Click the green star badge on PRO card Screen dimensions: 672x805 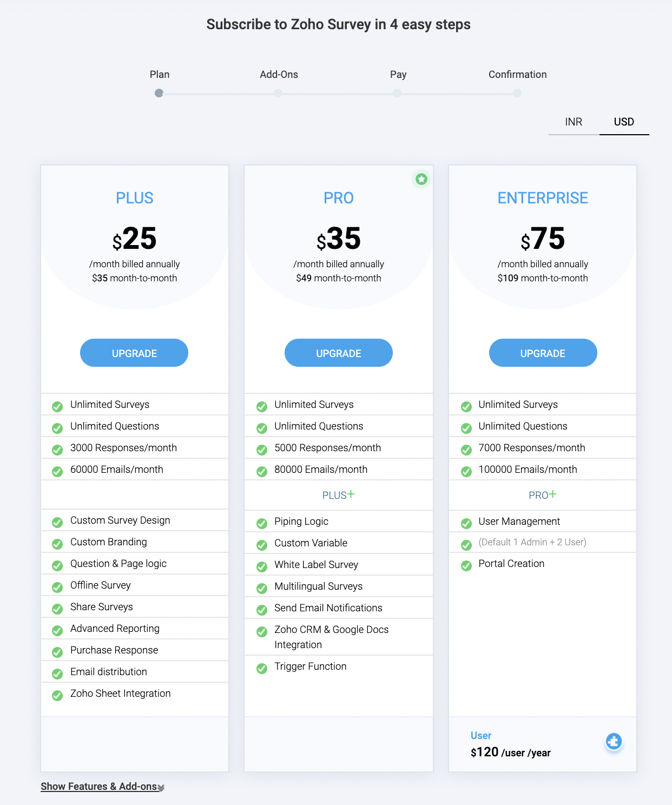click(x=421, y=179)
